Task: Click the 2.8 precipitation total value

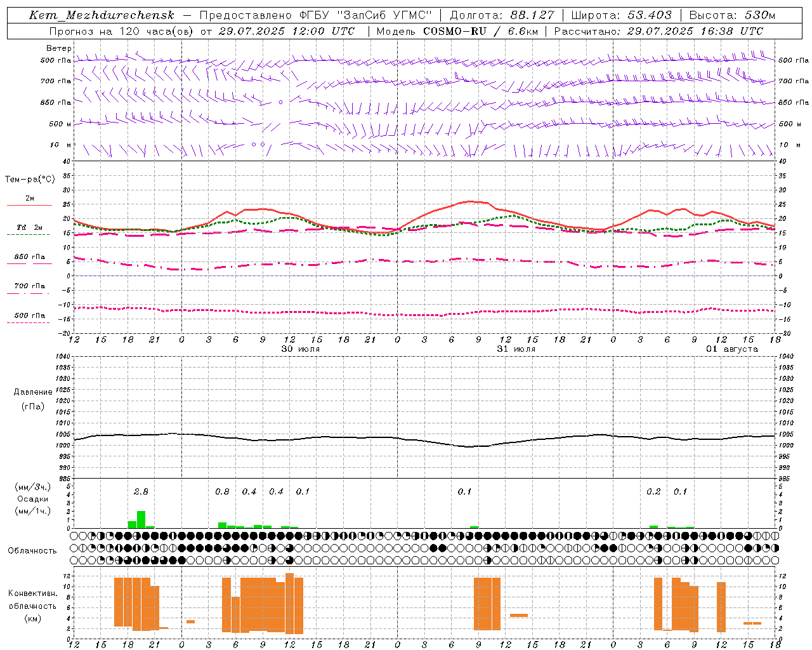Action: [x=141, y=491]
